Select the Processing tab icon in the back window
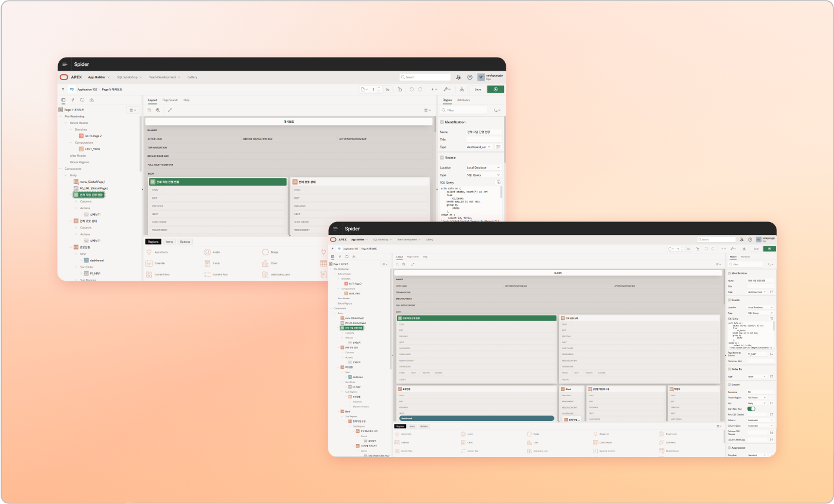This screenshot has width=834, height=504. point(82,100)
